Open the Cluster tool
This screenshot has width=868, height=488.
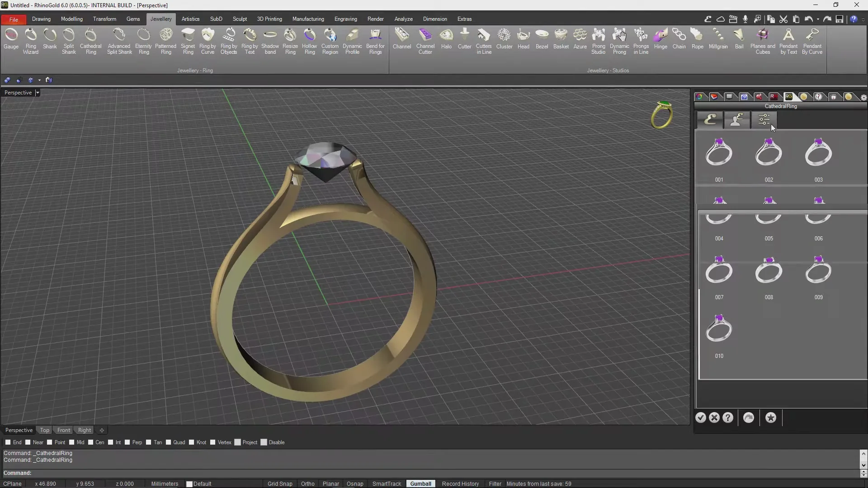pos(504,39)
